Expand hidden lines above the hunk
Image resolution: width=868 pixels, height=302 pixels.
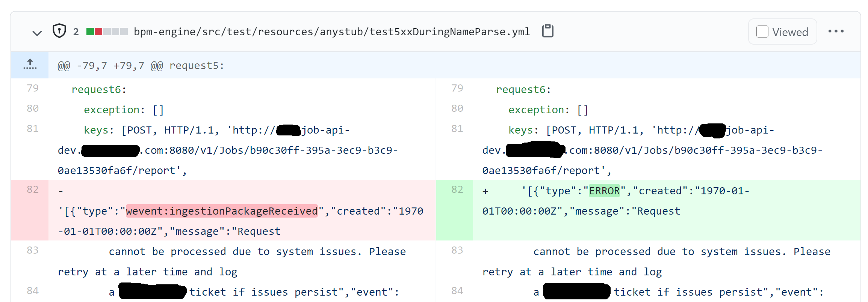pos(30,65)
